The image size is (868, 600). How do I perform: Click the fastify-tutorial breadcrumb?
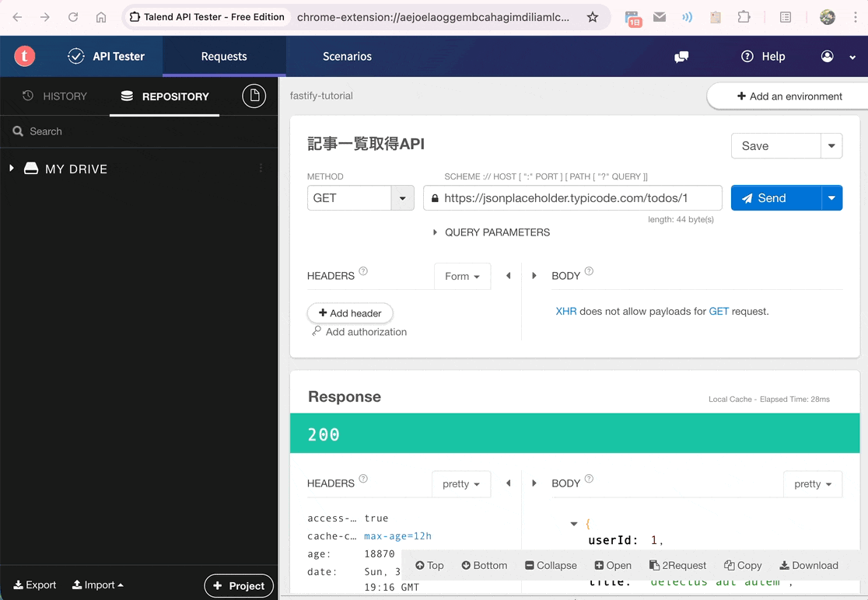tap(321, 96)
